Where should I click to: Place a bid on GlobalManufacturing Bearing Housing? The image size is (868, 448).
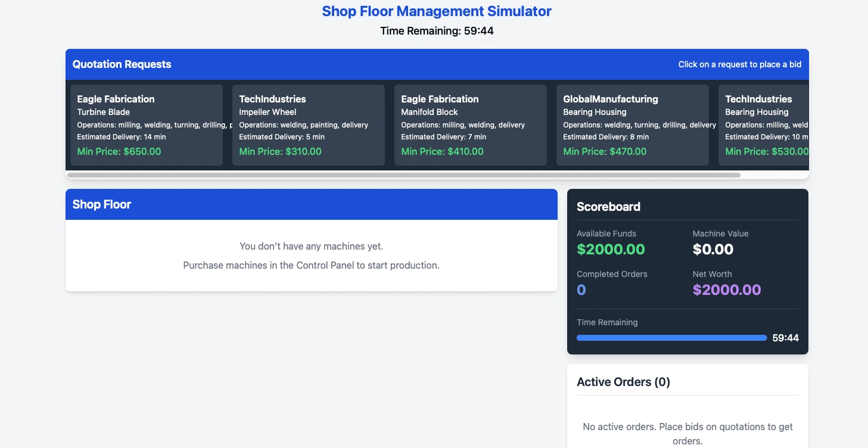[x=632, y=125]
